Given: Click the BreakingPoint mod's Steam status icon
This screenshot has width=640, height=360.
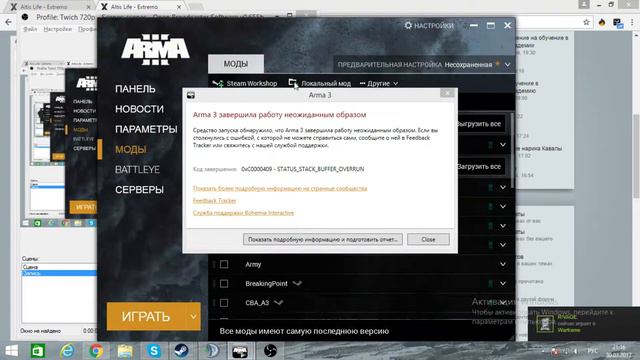Looking at the screenshot, I should click(x=297, y=283).
